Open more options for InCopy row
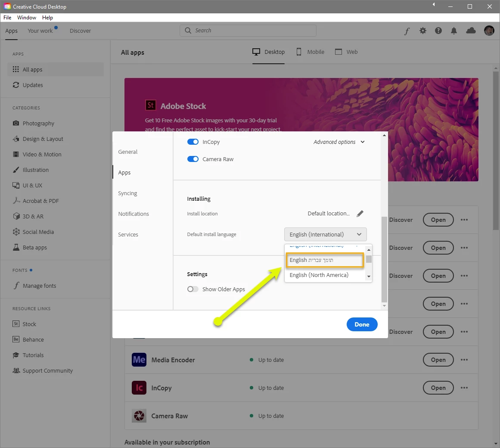The height and width of the screenshot is (448, 500). pos(464,388)
